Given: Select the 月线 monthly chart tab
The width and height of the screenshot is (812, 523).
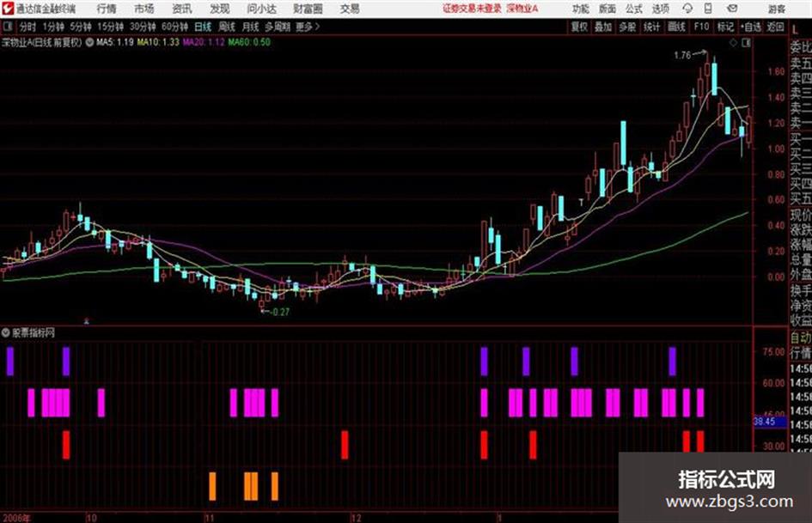Looking at the screenshot, I should [251, 27].
